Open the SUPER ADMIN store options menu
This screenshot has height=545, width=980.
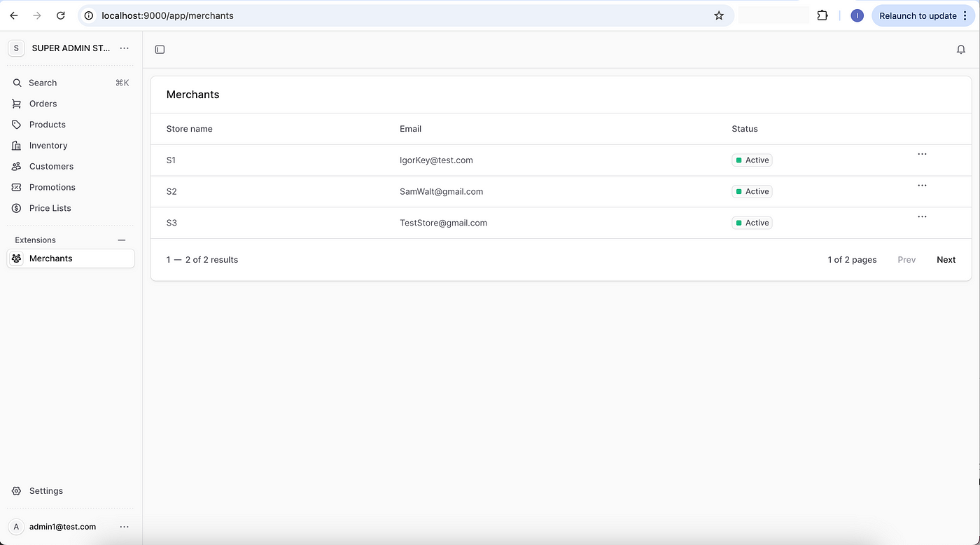125,48
